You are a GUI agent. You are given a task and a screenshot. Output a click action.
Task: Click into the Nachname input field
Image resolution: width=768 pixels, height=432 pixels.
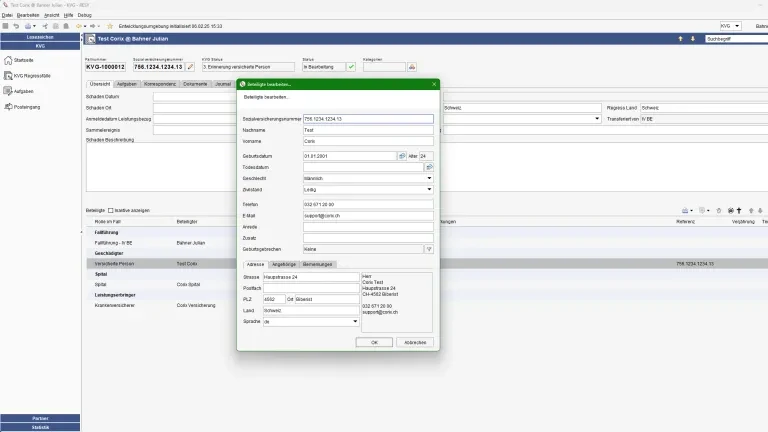click(367, 130)
